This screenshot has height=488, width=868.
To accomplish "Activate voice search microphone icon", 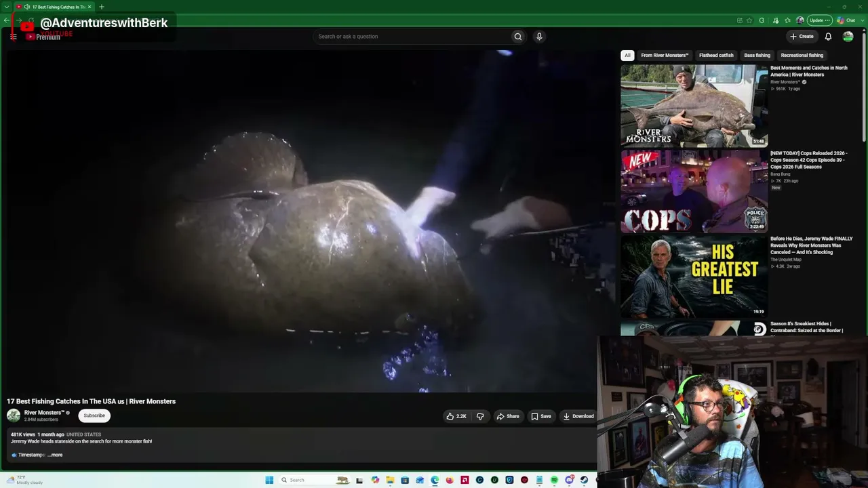I will tap(539, 37).
